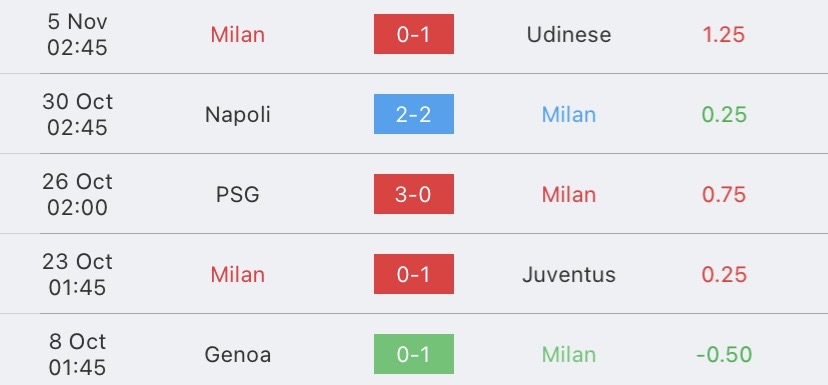Open the Napoli 2-2 Milan score box
Screen dimensions: 828x385
(x=413, y=114)
